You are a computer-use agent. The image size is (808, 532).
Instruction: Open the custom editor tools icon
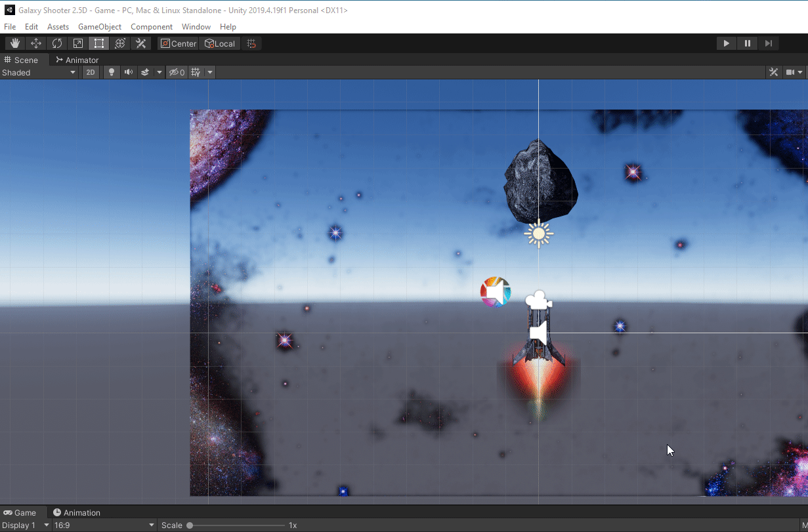(141, 43)
